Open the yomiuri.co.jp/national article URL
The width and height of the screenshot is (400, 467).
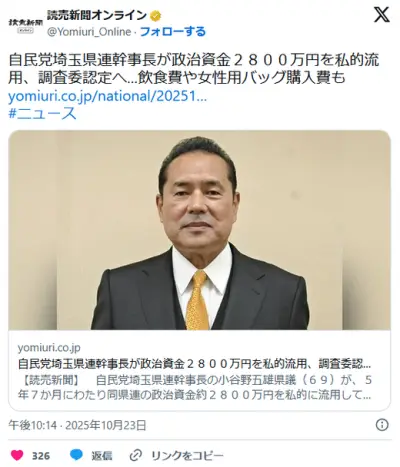[107, 96]
